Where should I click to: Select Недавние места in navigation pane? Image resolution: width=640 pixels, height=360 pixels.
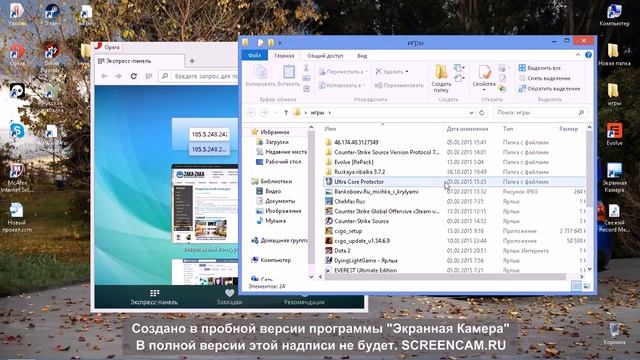pos(281,152)
